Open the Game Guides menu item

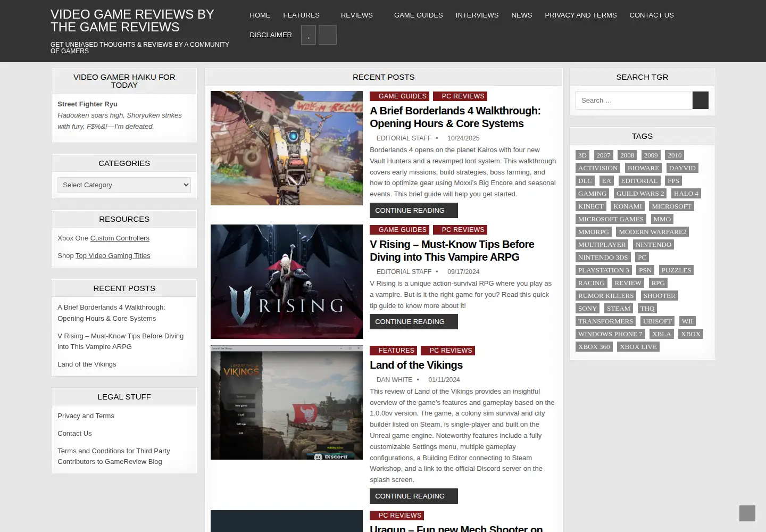click(419, 15)
